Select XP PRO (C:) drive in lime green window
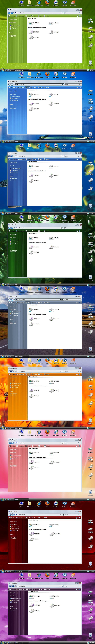95x644 pixels. [x=34, y=23]
